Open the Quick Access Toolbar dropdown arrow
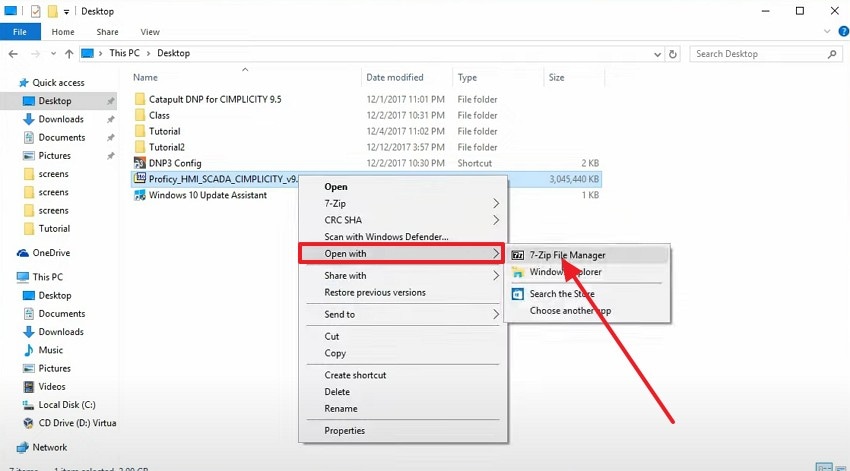 tap(66, 11)
